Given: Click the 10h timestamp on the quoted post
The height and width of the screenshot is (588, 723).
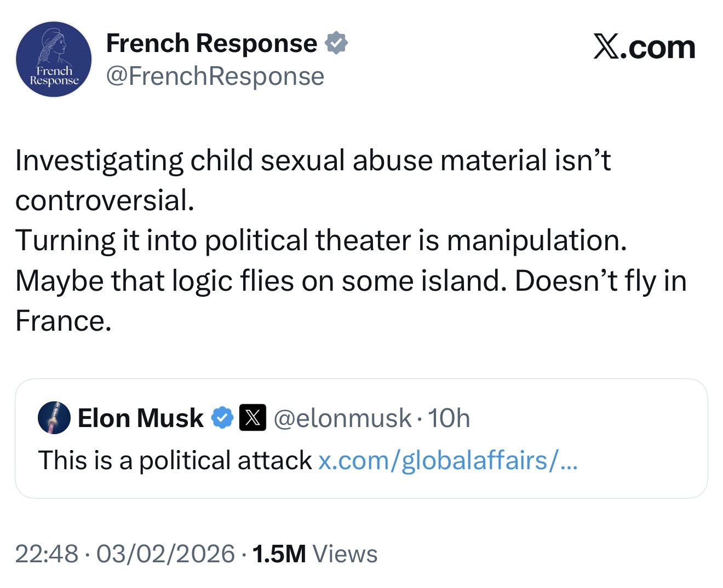Looking at the screenshot, I should (449, 418).
